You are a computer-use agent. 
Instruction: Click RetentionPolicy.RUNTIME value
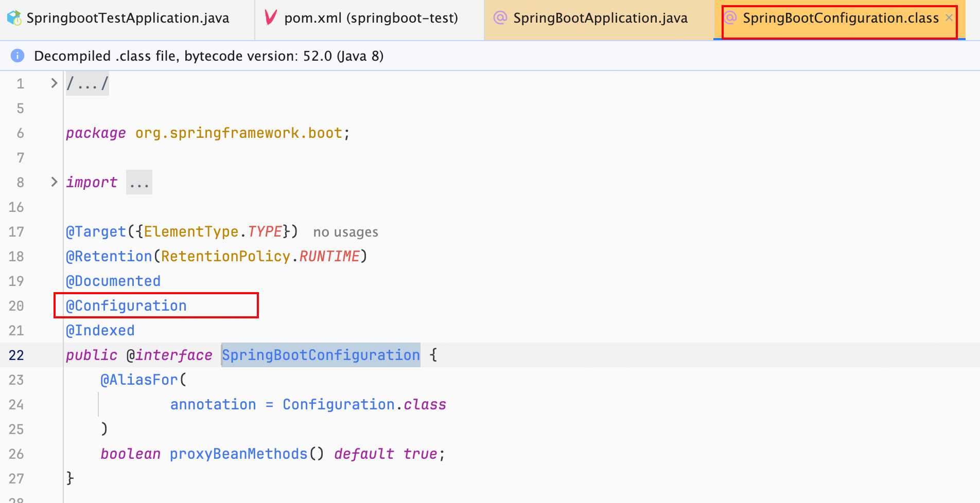pos(260,256)
